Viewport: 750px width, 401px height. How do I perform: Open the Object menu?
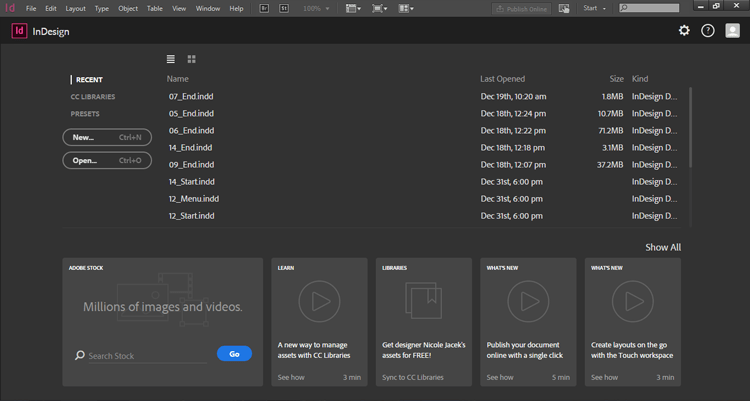click(x=128, y=8)
